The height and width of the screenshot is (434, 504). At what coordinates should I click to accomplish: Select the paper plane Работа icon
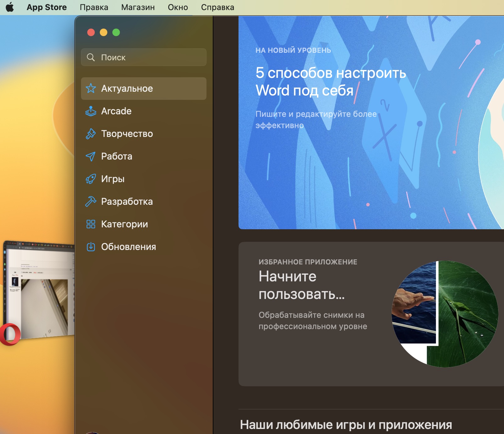pyautogui.click(x=91, y=156)
